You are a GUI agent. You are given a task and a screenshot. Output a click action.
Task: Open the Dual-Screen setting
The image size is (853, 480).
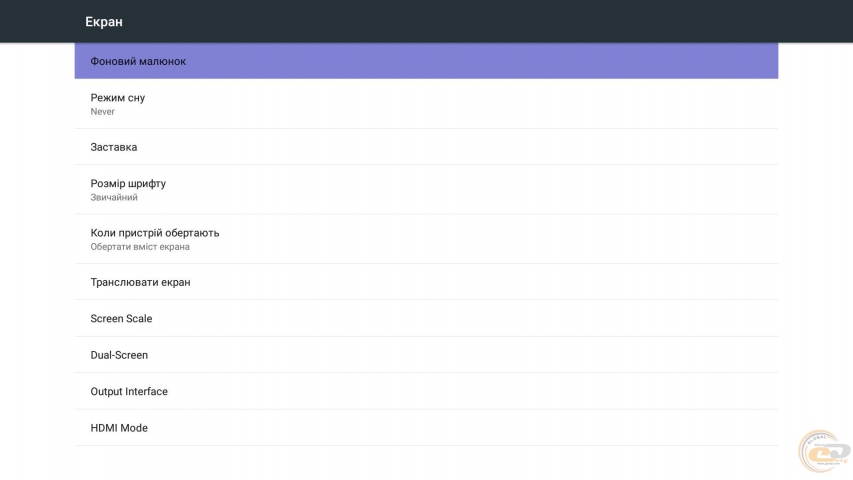119,355
